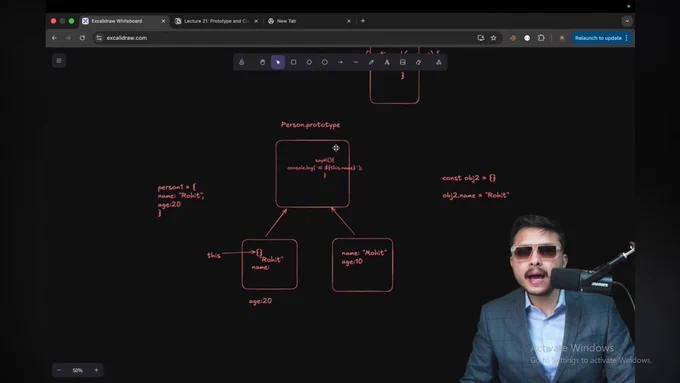The width and height of the screenshot is (680, 383).
Task: Select the Ellipse tool
Action: [325, 62]
